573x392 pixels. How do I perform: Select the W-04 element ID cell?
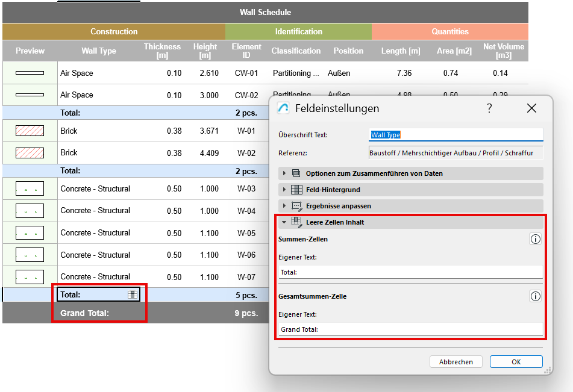(x=246, y=211)
